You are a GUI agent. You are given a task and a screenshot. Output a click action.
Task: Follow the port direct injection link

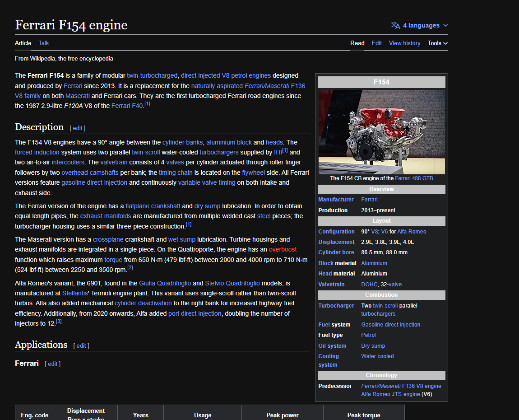(x=195, y=313)
